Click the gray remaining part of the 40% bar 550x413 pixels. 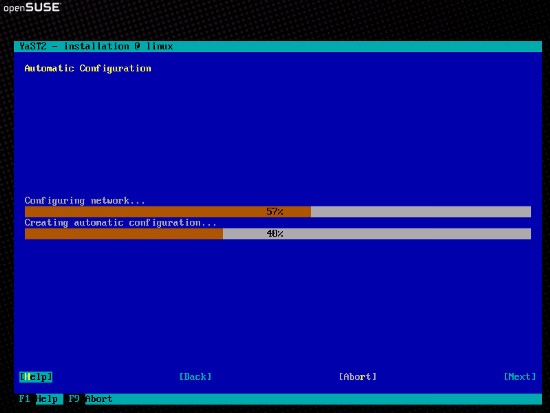pos(377,234)
